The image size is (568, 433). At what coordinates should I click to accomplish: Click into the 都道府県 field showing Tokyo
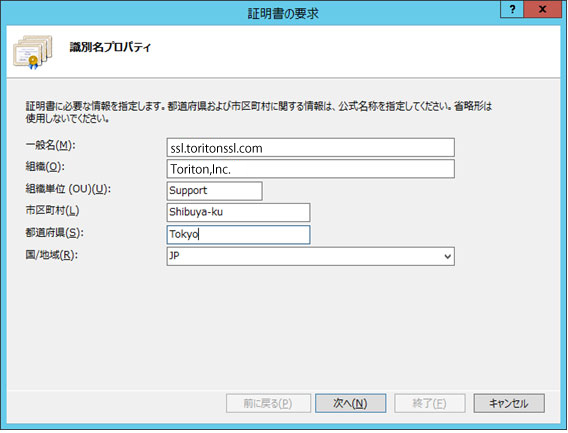(x=238, y=234)
